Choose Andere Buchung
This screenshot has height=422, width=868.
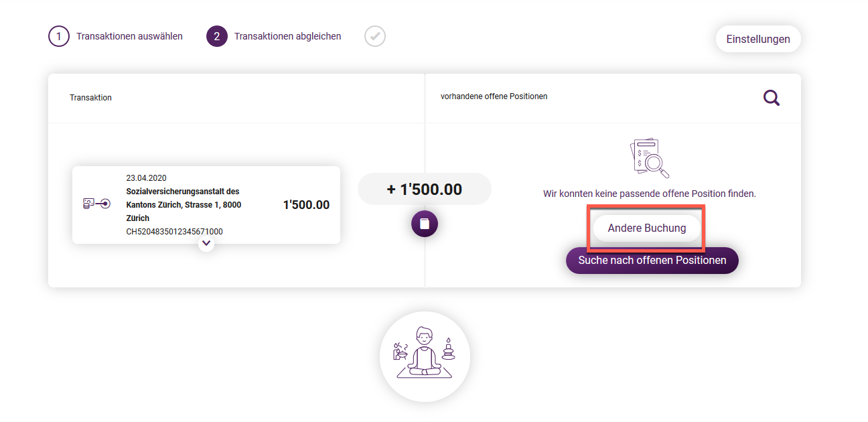coord(647,228)
